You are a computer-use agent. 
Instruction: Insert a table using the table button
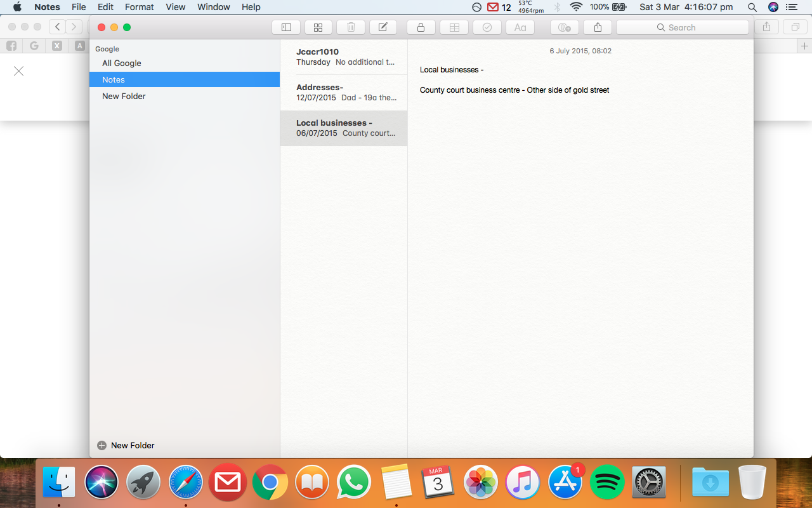pos(454,27)
